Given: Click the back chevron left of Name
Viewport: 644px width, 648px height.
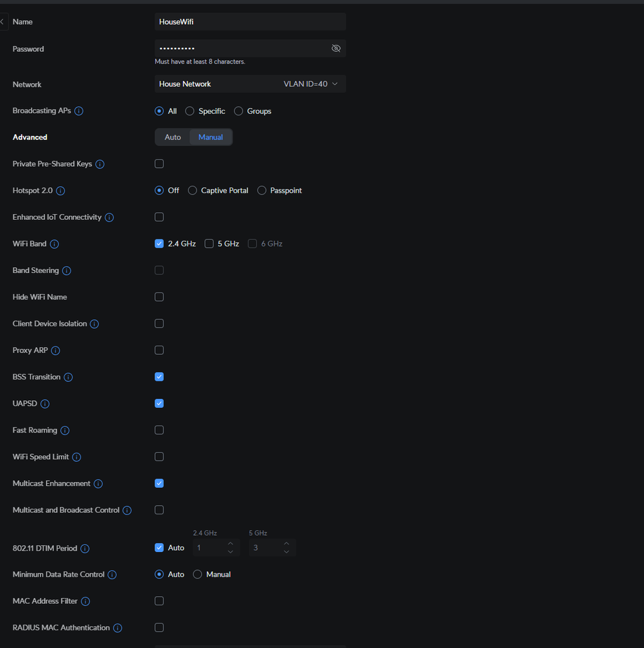Looking at the screenshot, I should [3, 21].
